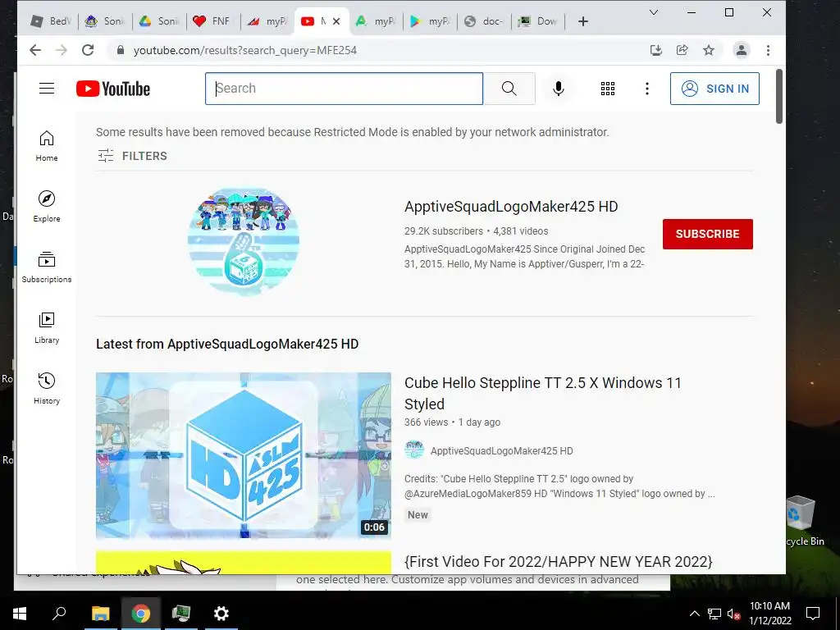This screenshot has height=630, width=840.
Task: Click the Chrome taskbar icon
Action: [x=140, y=614]
